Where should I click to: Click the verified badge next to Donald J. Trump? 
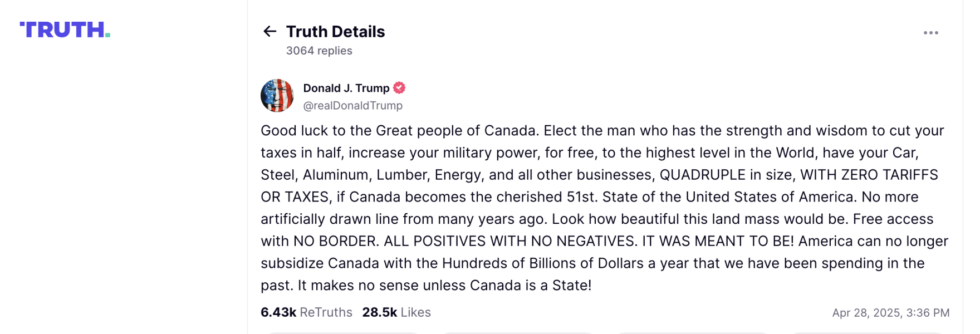tap(399, 87)
